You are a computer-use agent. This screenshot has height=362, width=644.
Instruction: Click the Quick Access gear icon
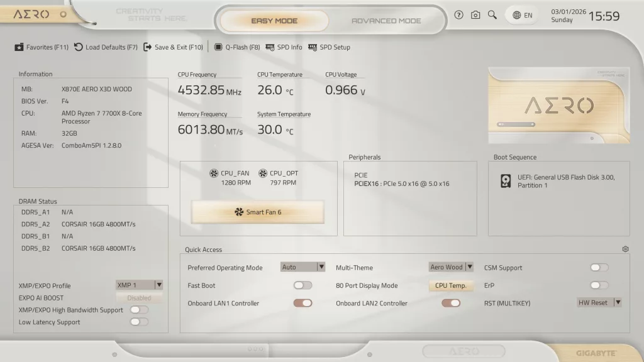[625, 249]
